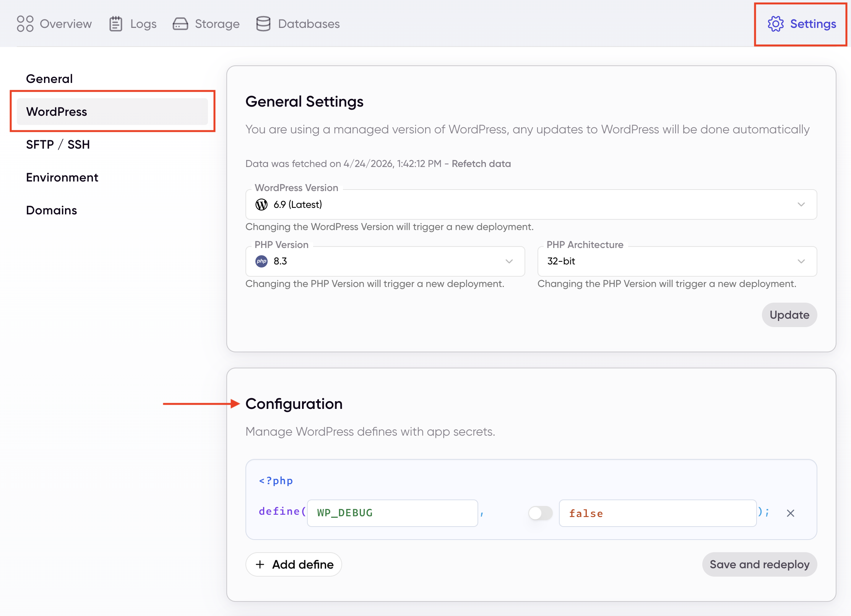Click the false value input field

658,513
